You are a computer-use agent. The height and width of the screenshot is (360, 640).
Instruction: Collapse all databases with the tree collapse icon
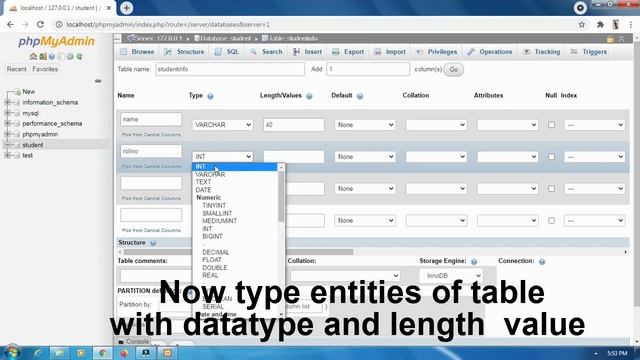pyautogui.click(x=98, y=81)
